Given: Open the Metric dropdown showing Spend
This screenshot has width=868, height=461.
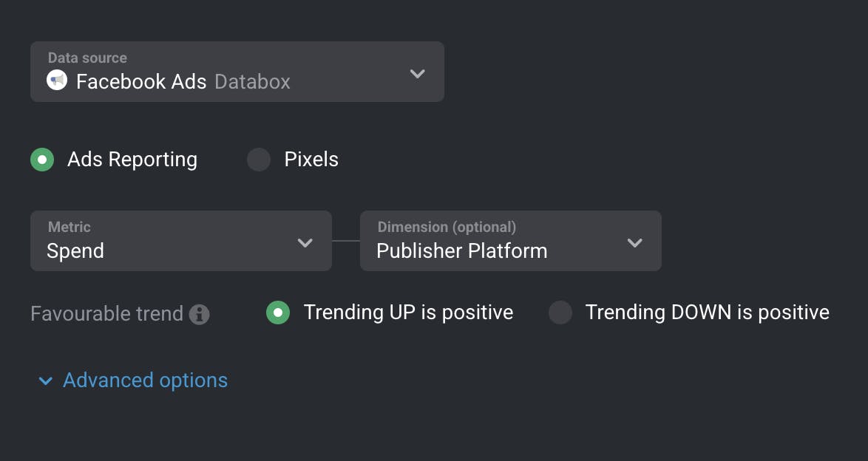Looking at the screenshot, I should pyautogui.click(x=181, y=241).
